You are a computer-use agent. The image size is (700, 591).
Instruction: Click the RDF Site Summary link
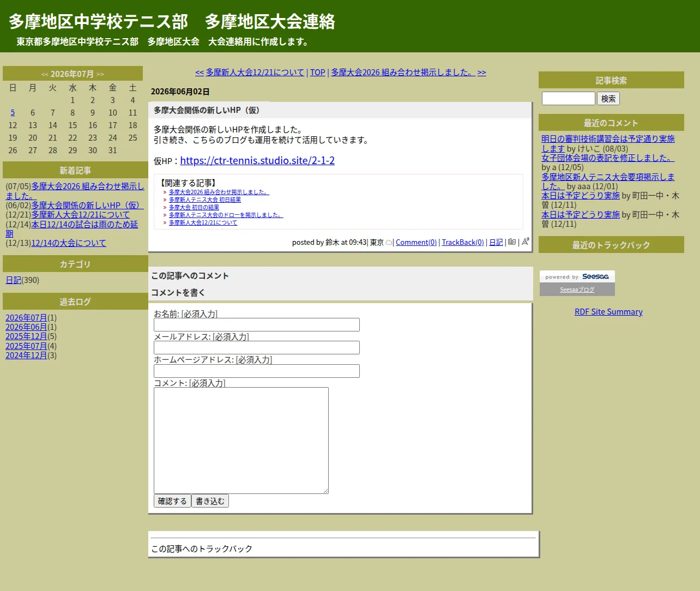click(608, 312)
